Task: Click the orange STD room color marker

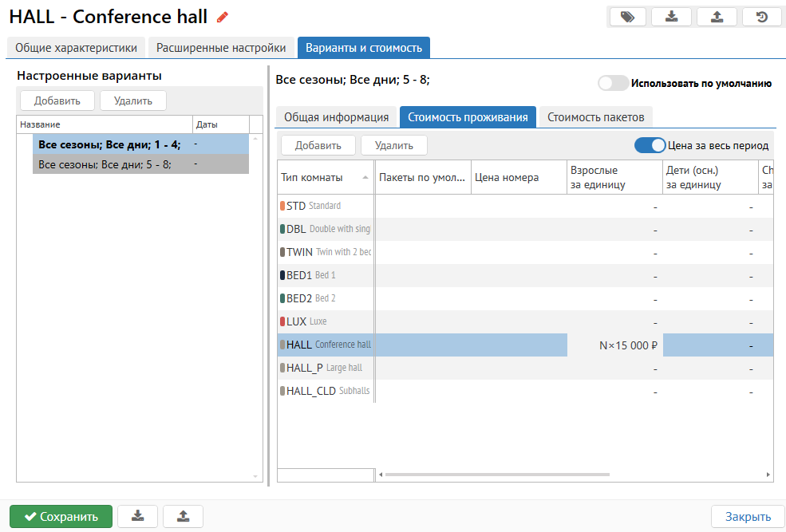Action: coord(282,206)
